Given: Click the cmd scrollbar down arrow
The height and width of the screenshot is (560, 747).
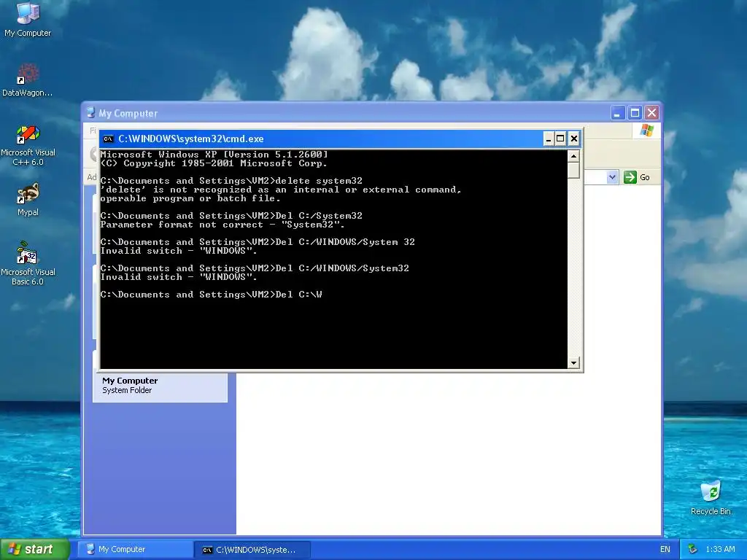Looking at the screenshot, I should (x=573, y=363).
